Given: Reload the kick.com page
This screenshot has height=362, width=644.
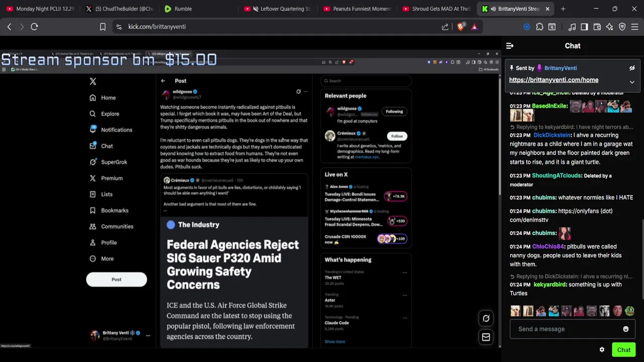Looking at the screenshot, I should click(34, 27).
